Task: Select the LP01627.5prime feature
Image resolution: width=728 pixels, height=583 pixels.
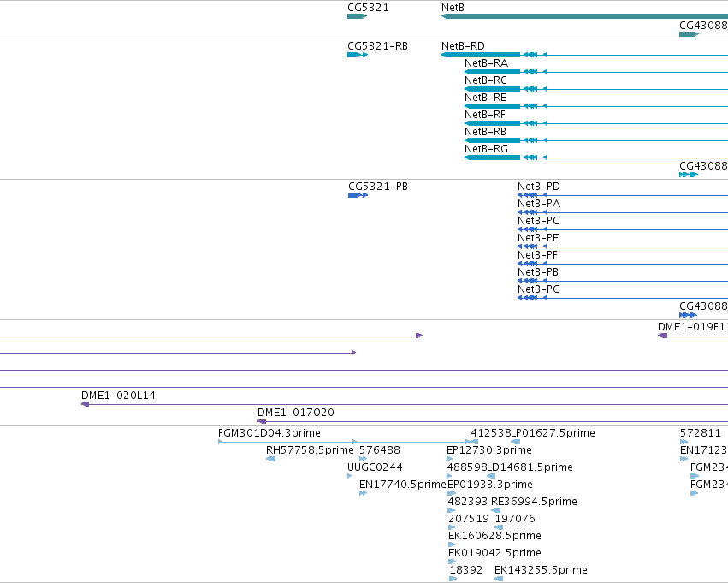Action: point(515,442)
